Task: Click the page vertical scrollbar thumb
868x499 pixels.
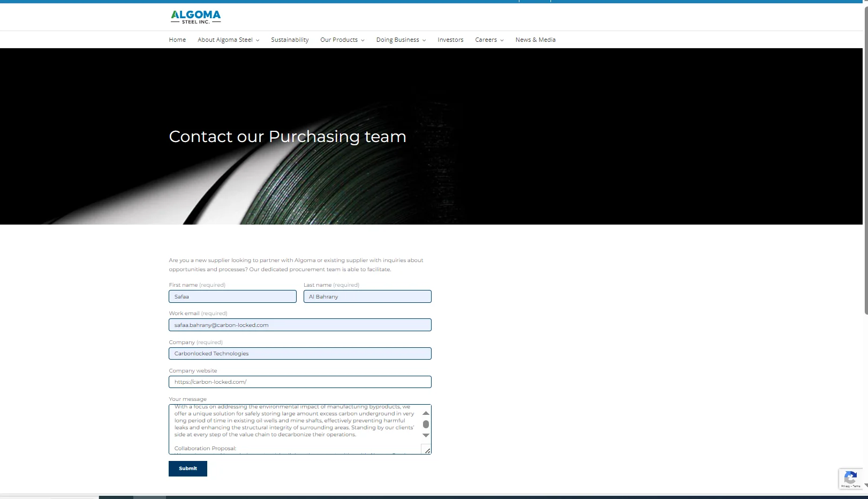Action: click(866, 161)
